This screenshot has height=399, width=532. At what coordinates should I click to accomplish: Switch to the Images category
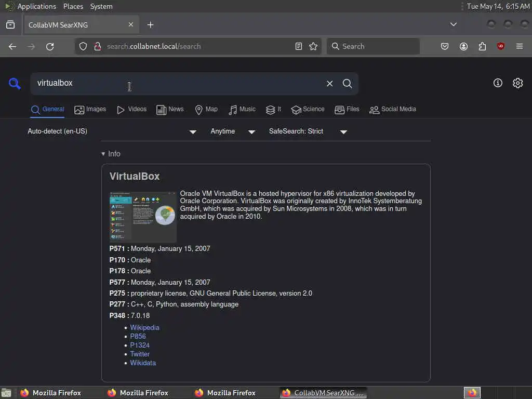coord(90,109)
